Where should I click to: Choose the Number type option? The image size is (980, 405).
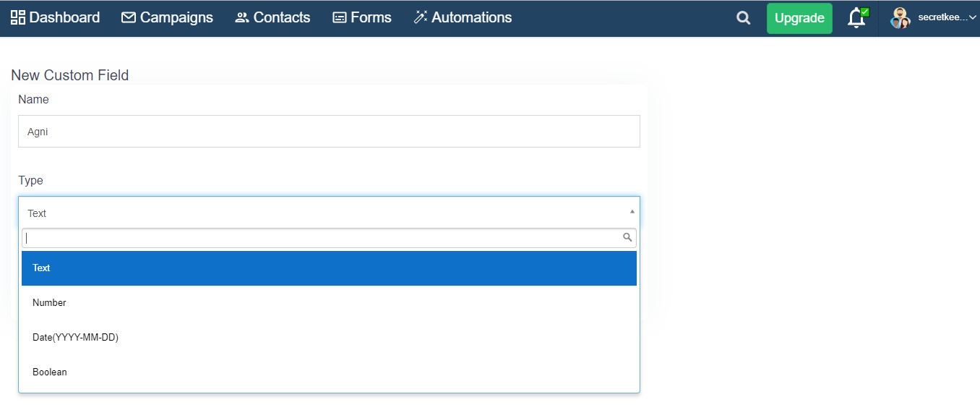click(329, 303)
